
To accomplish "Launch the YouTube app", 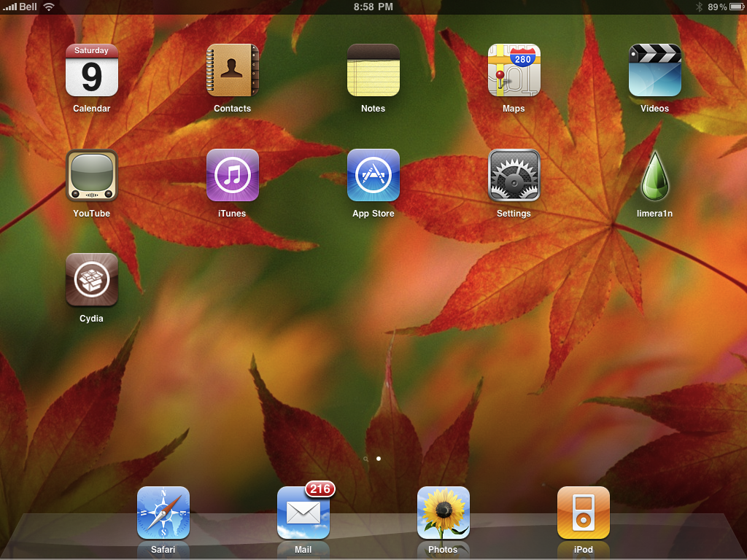I will coord(91,175).
